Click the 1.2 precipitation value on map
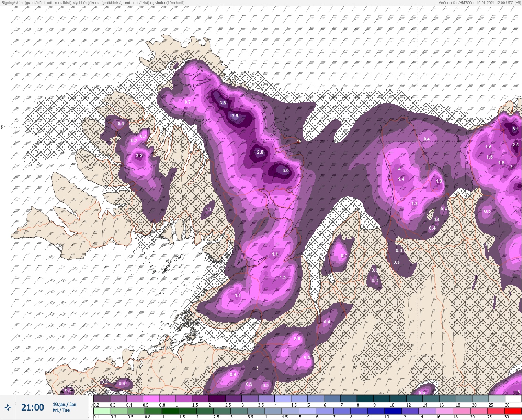This screenshot has width=522, height=420. [414, 203]
